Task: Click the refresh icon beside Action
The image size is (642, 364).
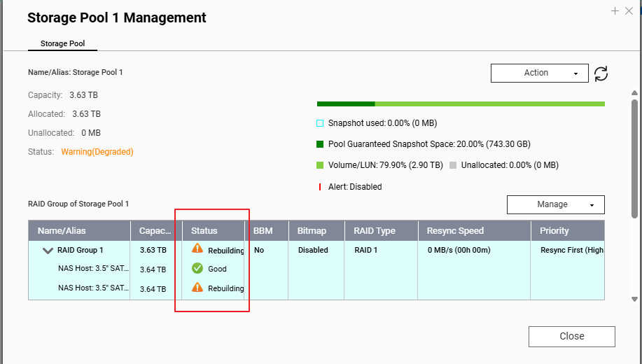Action: click(601, 73)
